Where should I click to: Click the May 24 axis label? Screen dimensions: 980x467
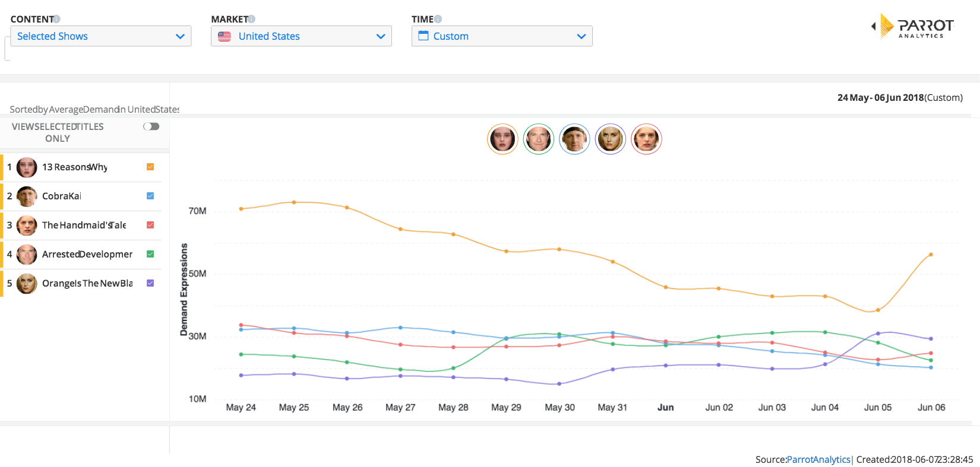coord(241,407)
